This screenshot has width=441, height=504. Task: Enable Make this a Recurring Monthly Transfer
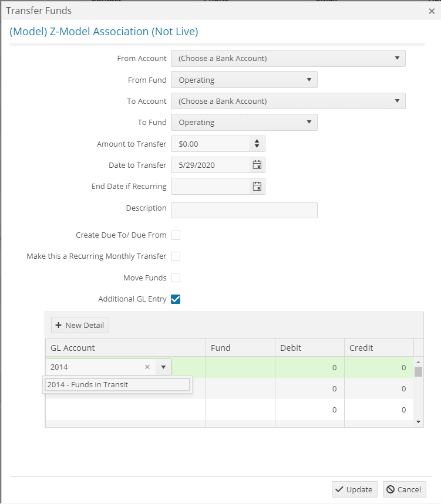(x=176, y=256)
